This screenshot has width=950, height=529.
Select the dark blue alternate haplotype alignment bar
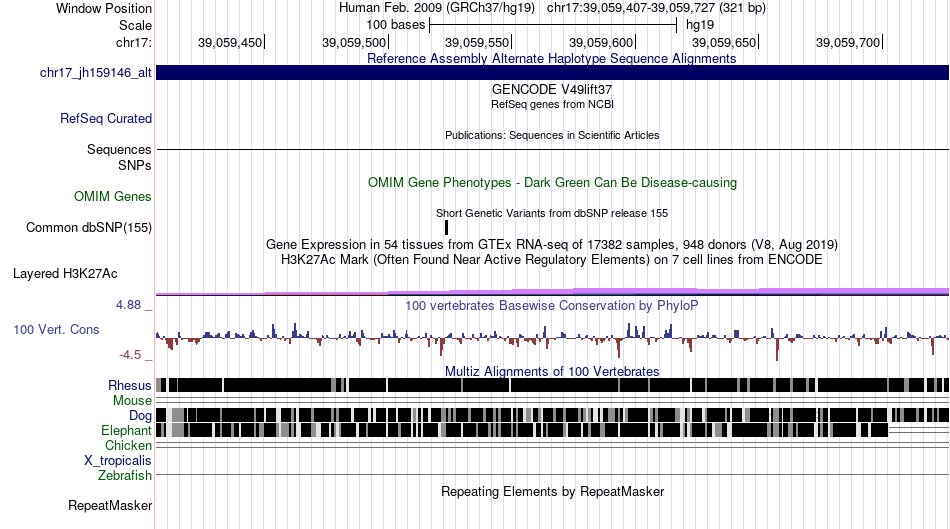pyautogui.click(x=553, y=73)
